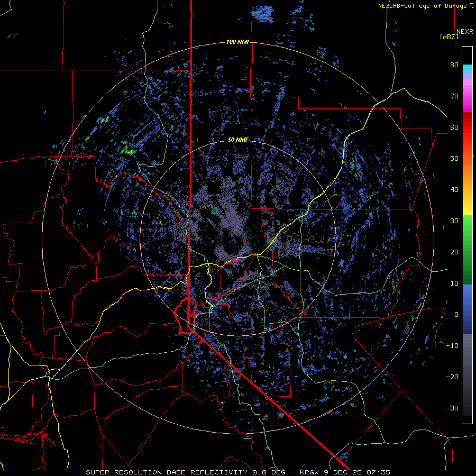
Task: Click the [dBZ] unit label
Action: click(x=449, y=37)
